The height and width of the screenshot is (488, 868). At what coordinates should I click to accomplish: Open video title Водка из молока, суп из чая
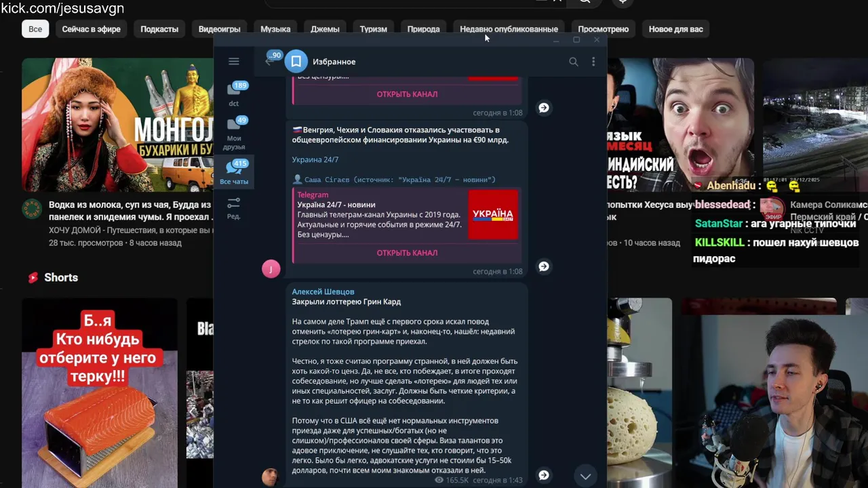130,211
